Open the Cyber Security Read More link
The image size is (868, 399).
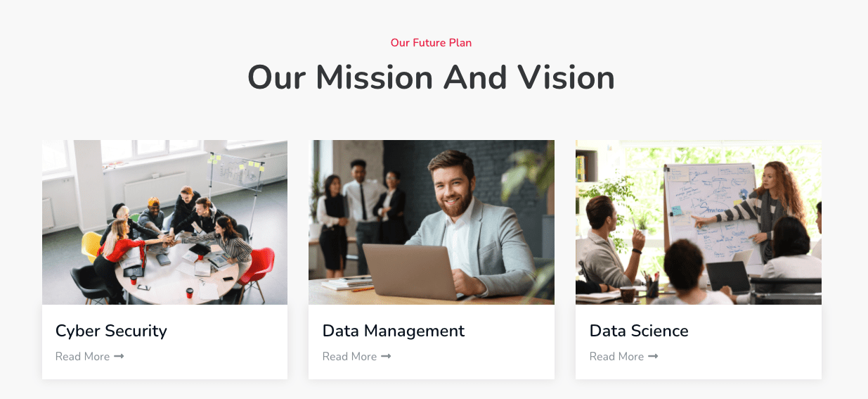click(83, 356)
